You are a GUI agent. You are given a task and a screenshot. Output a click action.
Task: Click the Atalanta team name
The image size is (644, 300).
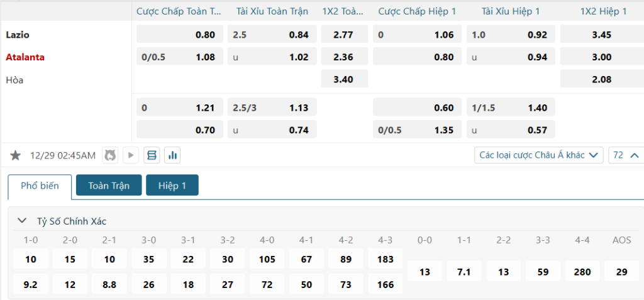pyautogui.click(x=25, y=57)
